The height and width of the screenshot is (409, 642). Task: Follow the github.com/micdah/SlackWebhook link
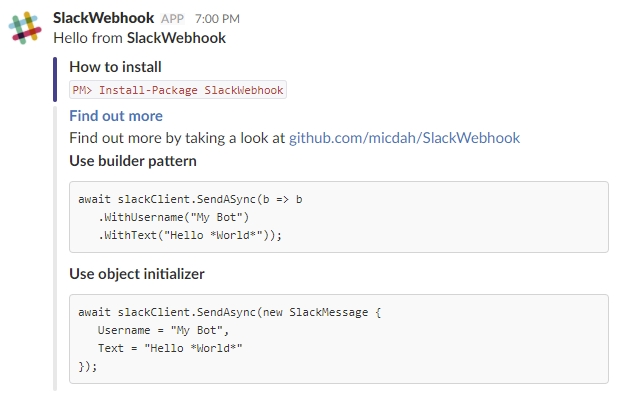pyautogui.click(x=404, y=138)
